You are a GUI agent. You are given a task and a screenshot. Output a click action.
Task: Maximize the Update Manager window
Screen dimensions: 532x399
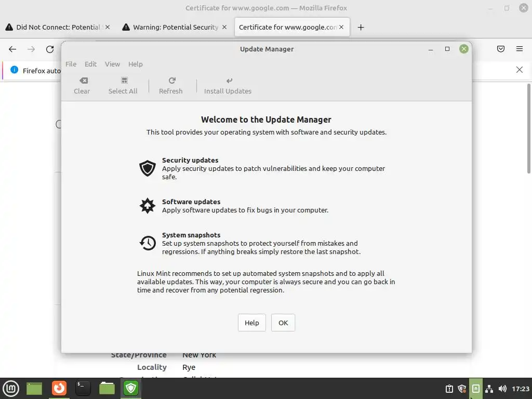tap(447, 49)
